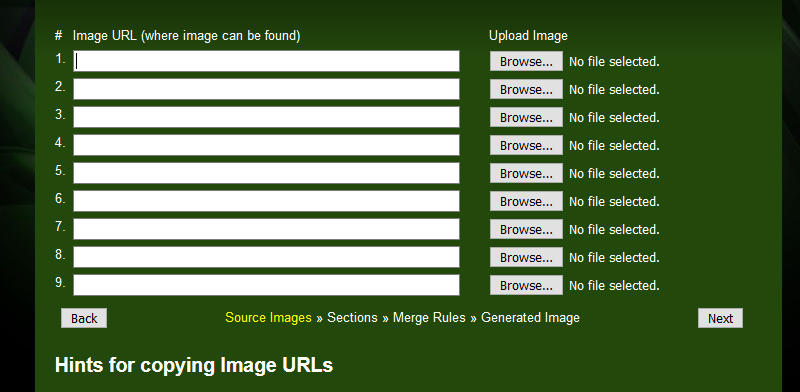Click the Browse button in row 4

[x=526, y=145]
